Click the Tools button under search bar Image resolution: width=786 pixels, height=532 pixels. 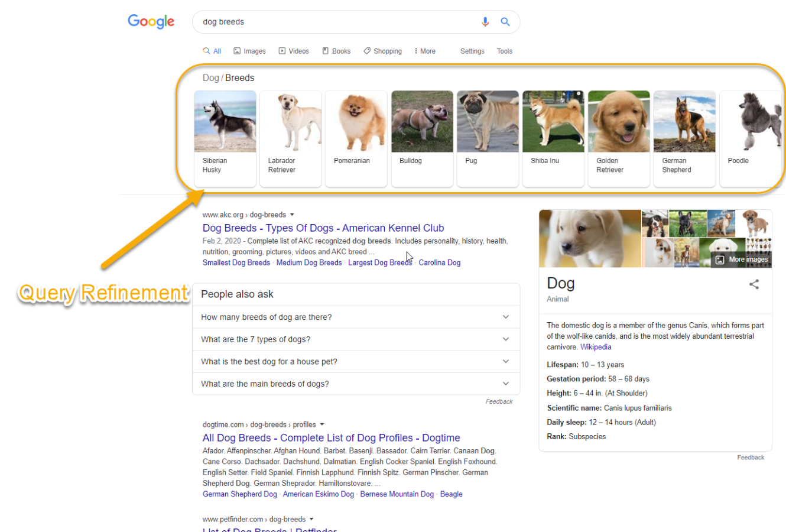(505, 51)
